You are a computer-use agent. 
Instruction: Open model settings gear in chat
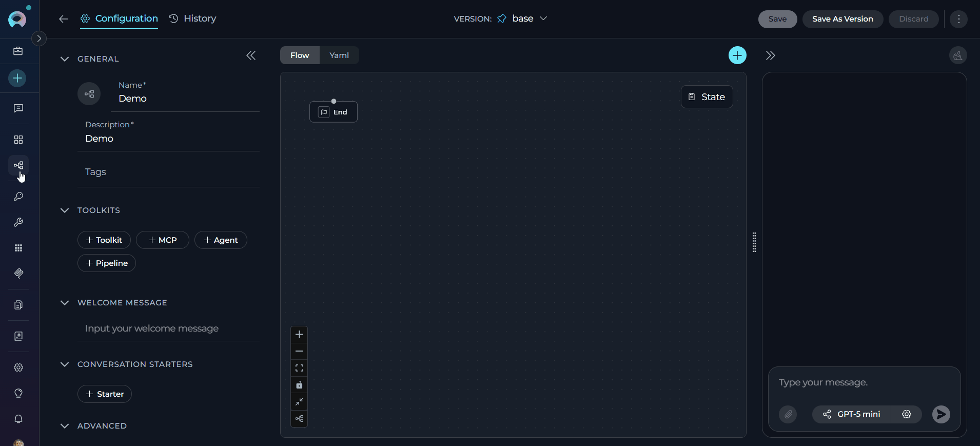[x=907, y=414]
